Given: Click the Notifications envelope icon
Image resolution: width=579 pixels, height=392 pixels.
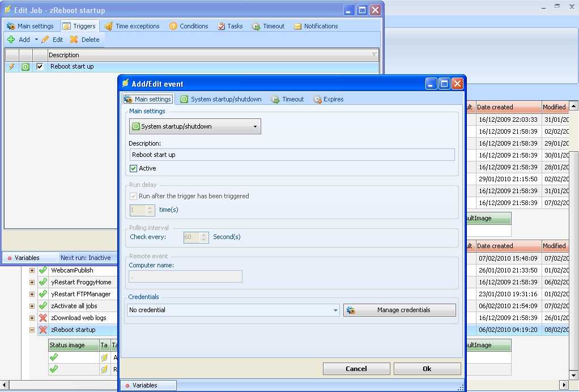Looking at the screenshot, I should tap(297, 26).
